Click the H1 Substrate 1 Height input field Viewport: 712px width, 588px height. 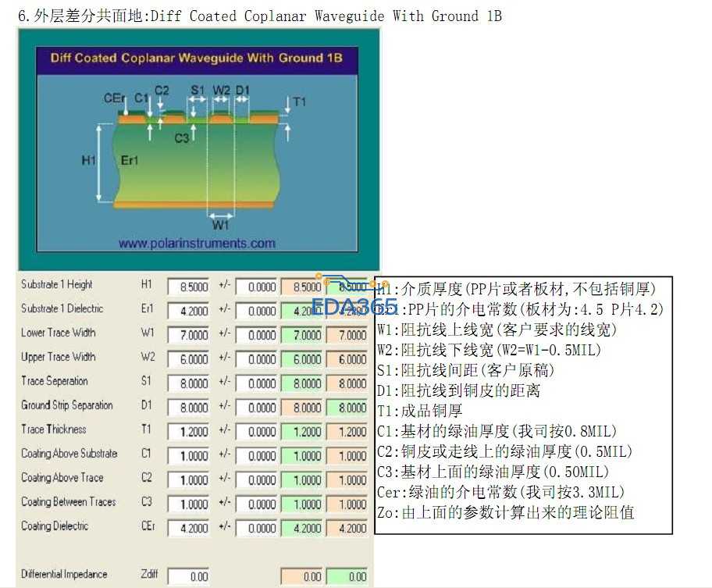point(188,287)
